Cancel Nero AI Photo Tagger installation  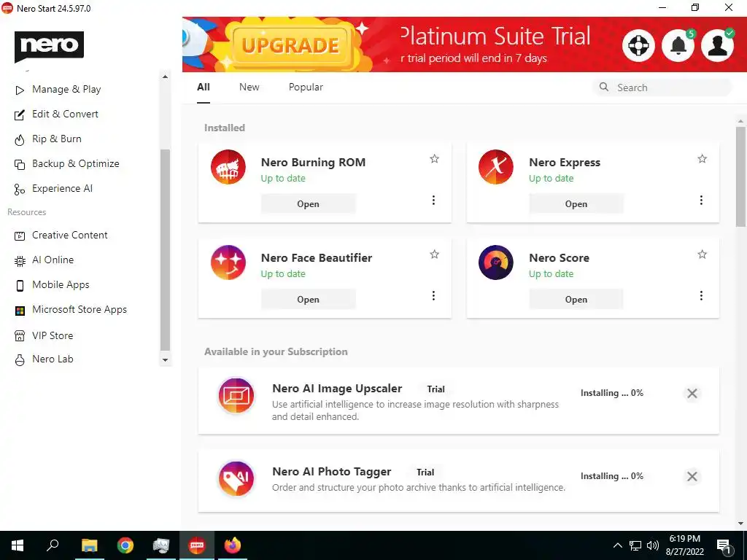(692, 476)
